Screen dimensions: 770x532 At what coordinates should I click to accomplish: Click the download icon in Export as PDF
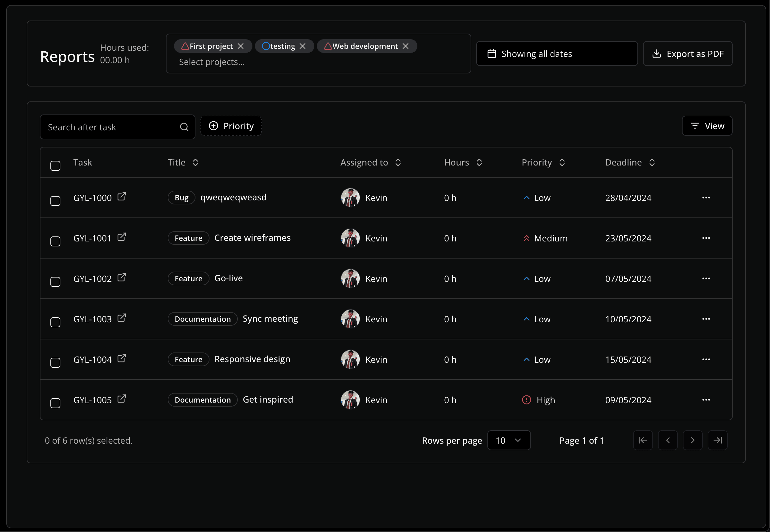[x=657, y=53]
